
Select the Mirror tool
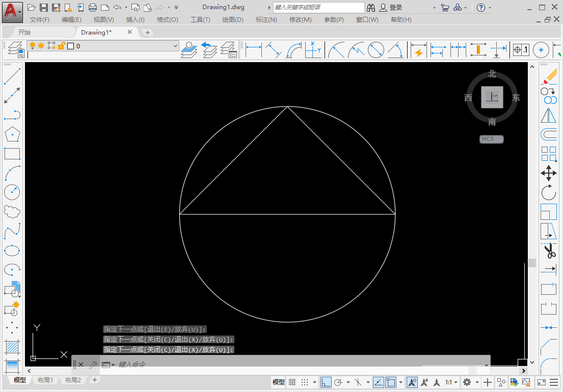pyautogui.click(x=549, y=115)
